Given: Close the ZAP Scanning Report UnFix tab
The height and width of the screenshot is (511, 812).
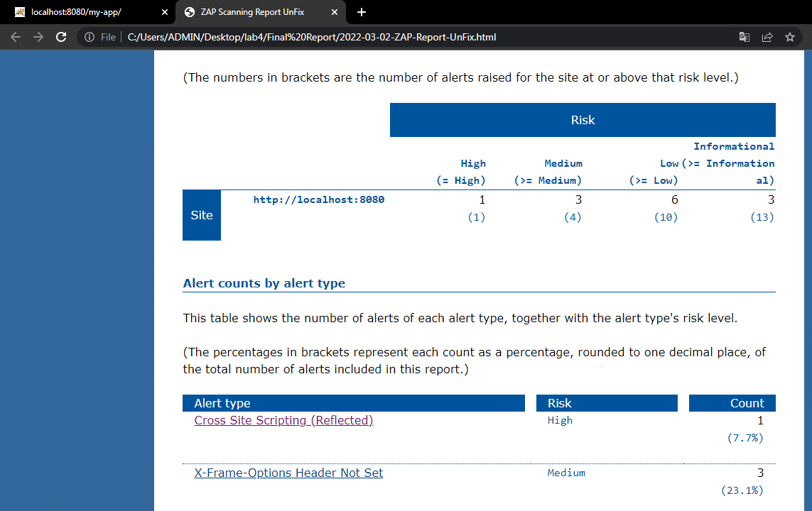Looking at the screenshot, I should coord(334,12).
